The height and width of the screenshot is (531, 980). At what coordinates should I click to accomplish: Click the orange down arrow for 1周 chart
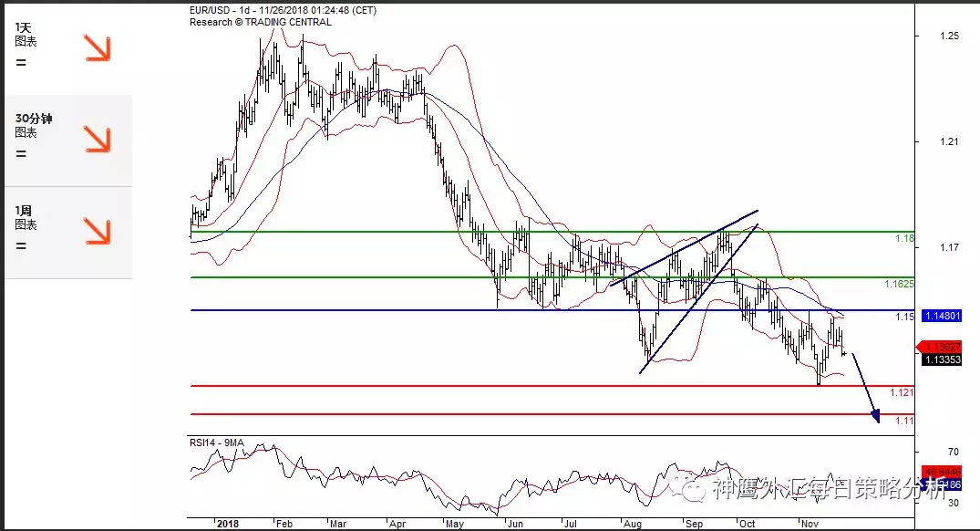[98, 231]
